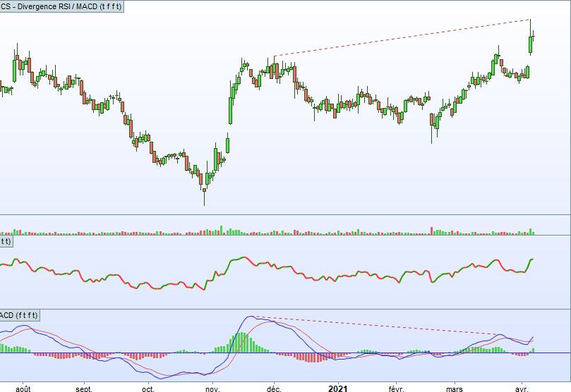This screenshot has width=571, height=392.
Task: Click the tall red volume bar in late February
Action: tap(432, 231)
